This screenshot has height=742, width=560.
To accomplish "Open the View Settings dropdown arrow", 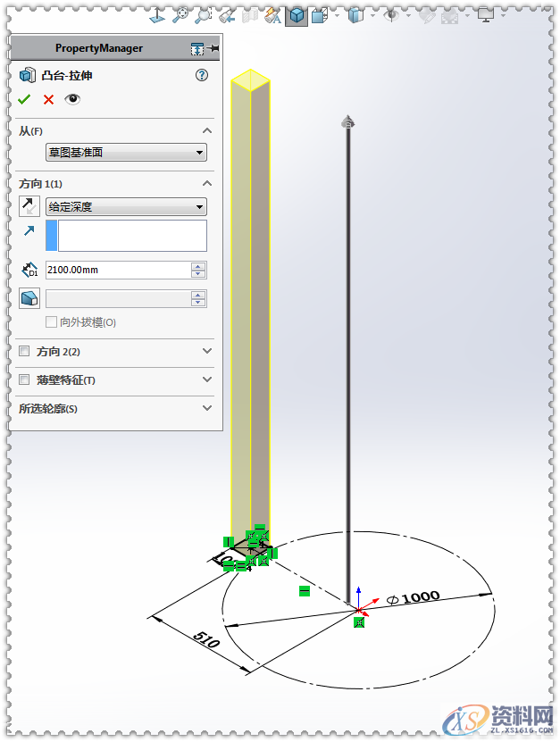I will (503, 15).
